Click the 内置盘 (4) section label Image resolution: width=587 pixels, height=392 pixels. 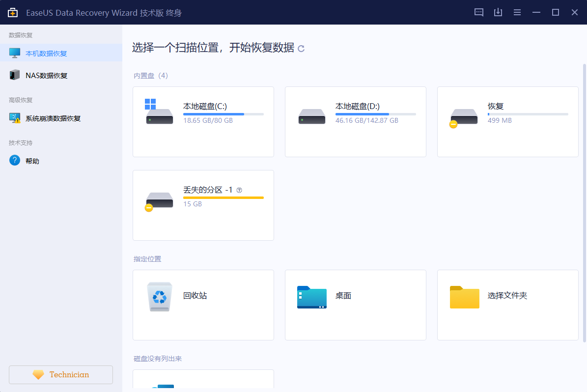tap(151, 76)
